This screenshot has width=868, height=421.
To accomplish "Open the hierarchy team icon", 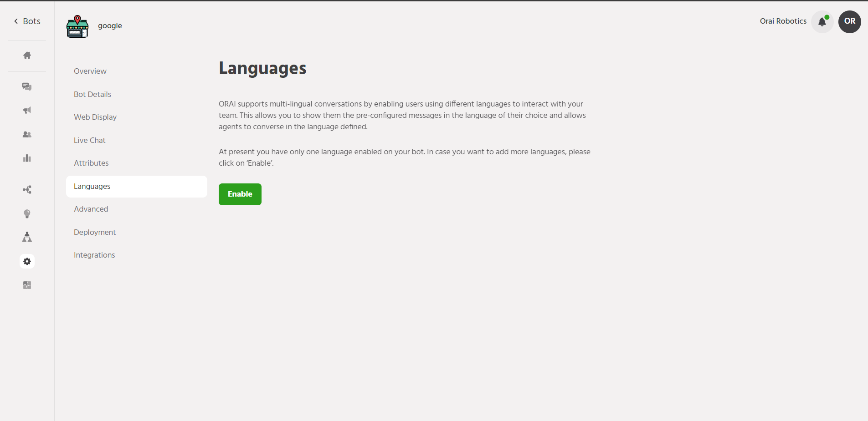I will pos(27,237).
